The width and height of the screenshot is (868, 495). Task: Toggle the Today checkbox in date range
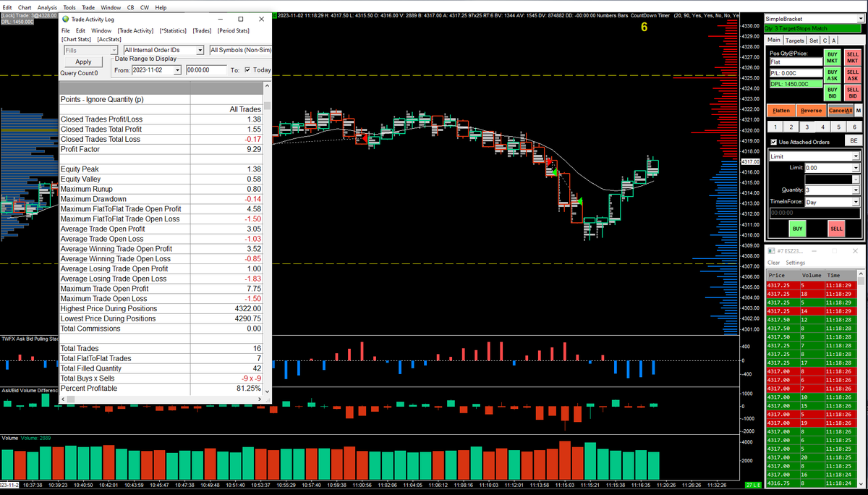(248, 70)
